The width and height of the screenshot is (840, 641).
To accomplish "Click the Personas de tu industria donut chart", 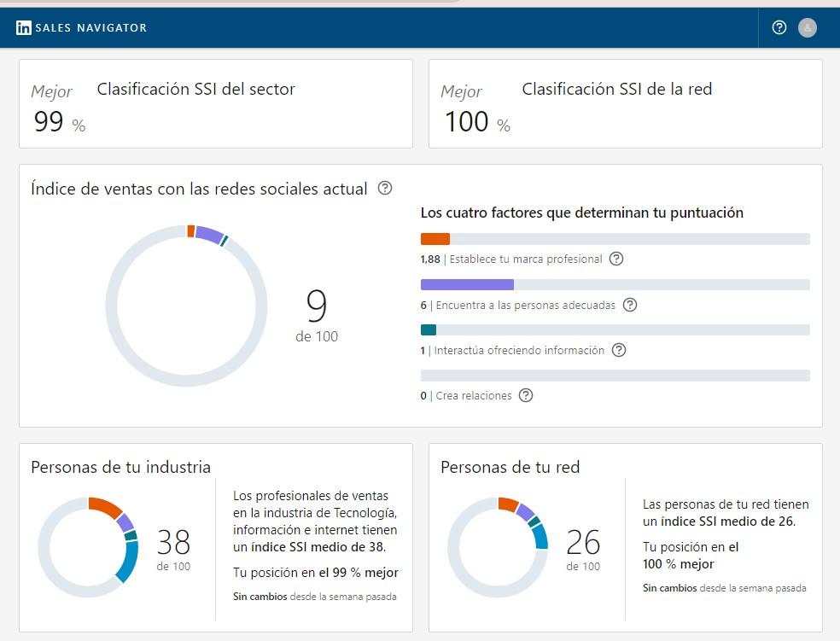I will (x=88, y=547).
